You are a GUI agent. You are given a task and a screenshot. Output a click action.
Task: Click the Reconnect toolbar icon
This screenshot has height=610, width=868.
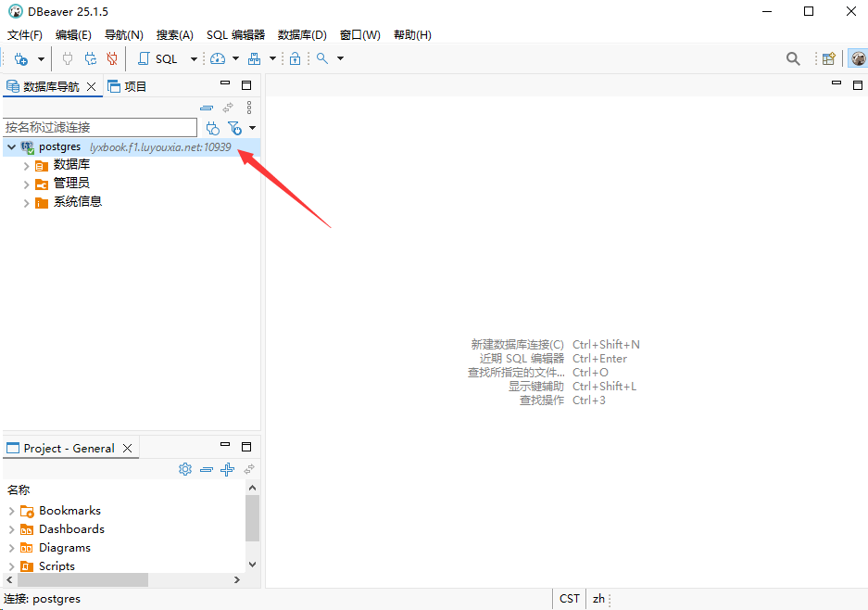pos(90,58)
